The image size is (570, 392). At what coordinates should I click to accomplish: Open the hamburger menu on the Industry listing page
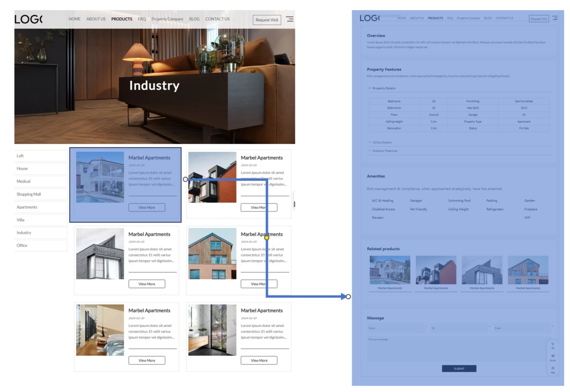tap(289, 19)
